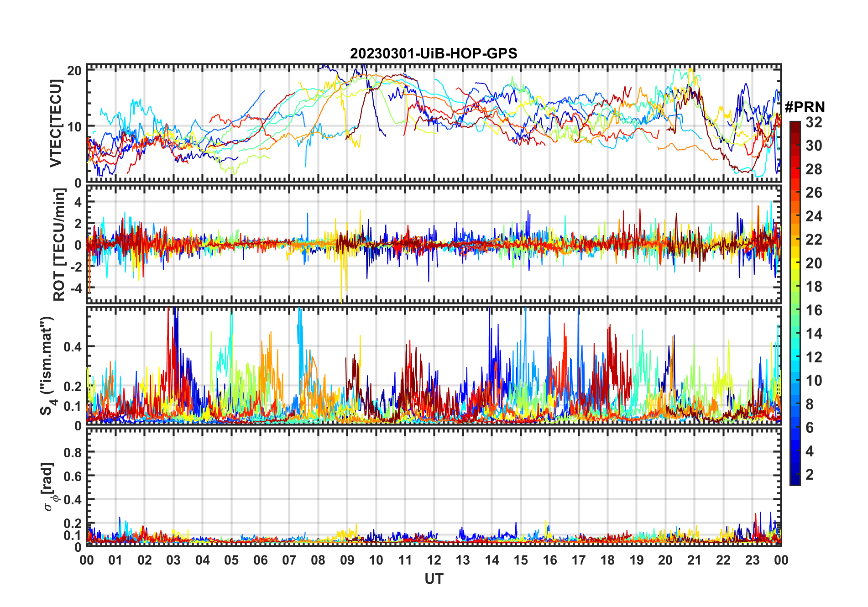Click the plot title 20230301-UiB-HOP-GPS
The height and width of the screenshot is (607, 868).
pyautogui.click(x=434, y=53)
